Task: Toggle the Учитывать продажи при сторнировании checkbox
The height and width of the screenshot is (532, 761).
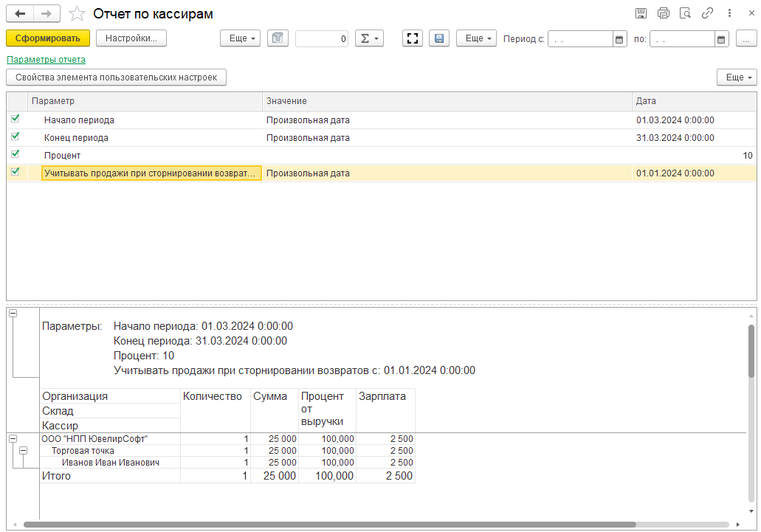Action: (x=16, y=172)
